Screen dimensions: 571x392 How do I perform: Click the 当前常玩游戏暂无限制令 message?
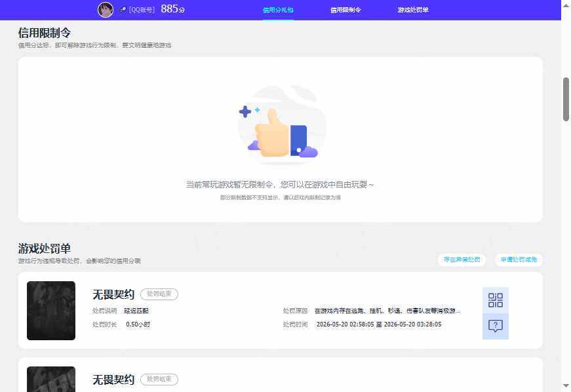tap(280, 185)
